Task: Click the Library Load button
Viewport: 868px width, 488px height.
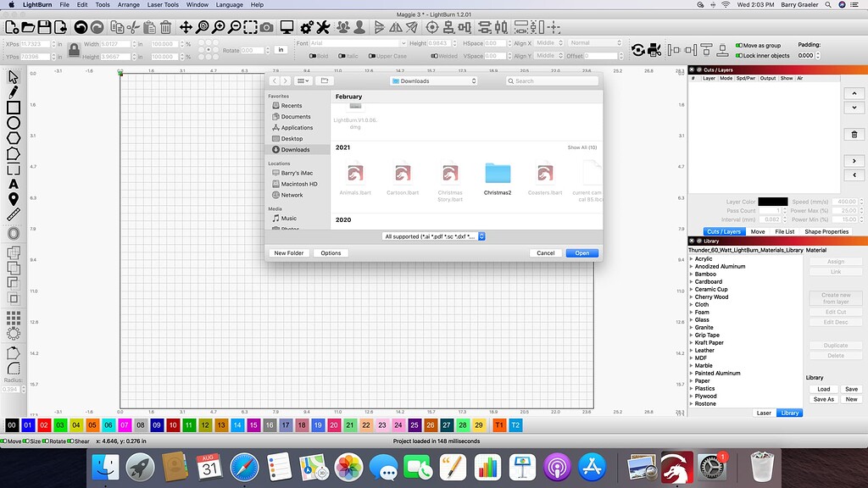Action: tap(823, 389)
